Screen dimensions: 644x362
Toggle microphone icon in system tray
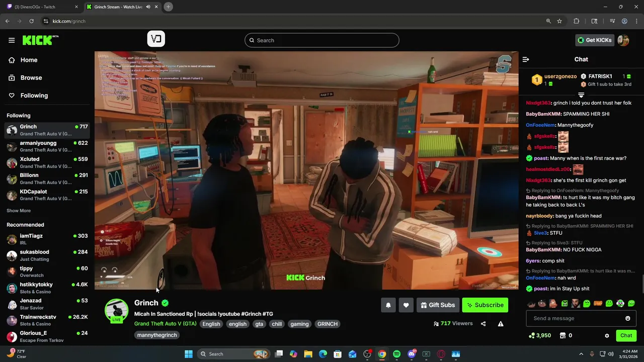click(592, 354)
